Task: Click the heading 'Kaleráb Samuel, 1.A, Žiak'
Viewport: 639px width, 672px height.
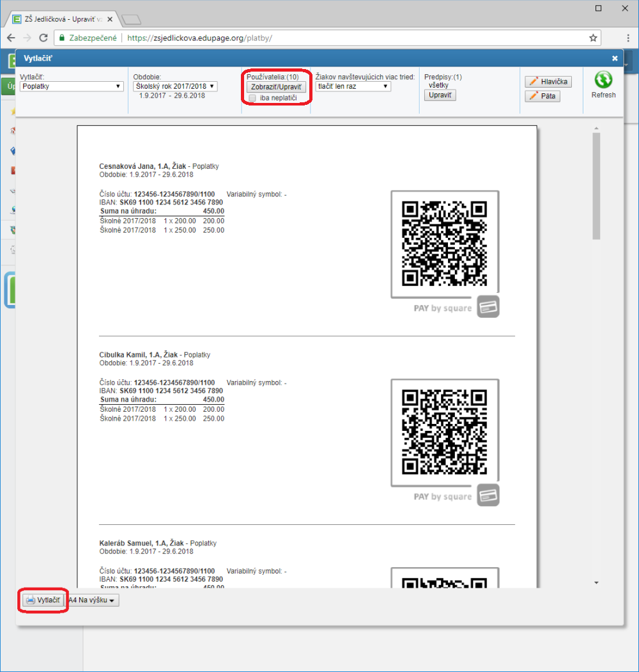Action: 141,543
